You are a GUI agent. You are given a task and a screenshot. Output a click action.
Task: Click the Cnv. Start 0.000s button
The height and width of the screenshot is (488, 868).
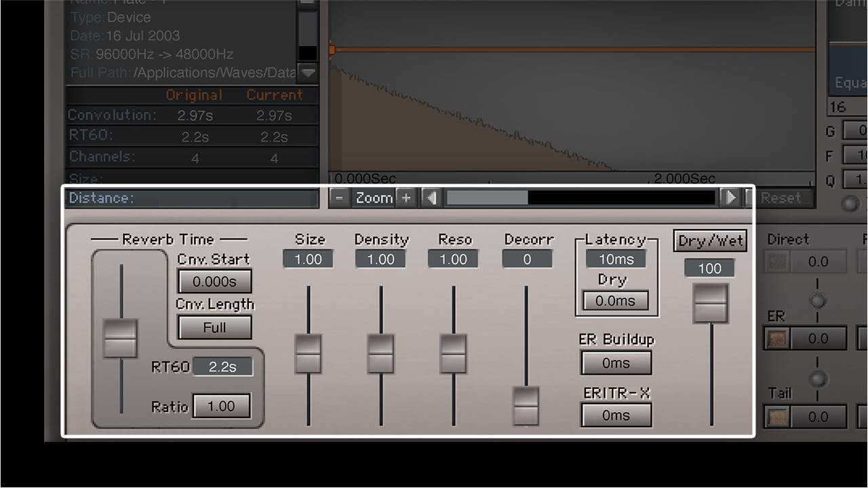(214, 281)
